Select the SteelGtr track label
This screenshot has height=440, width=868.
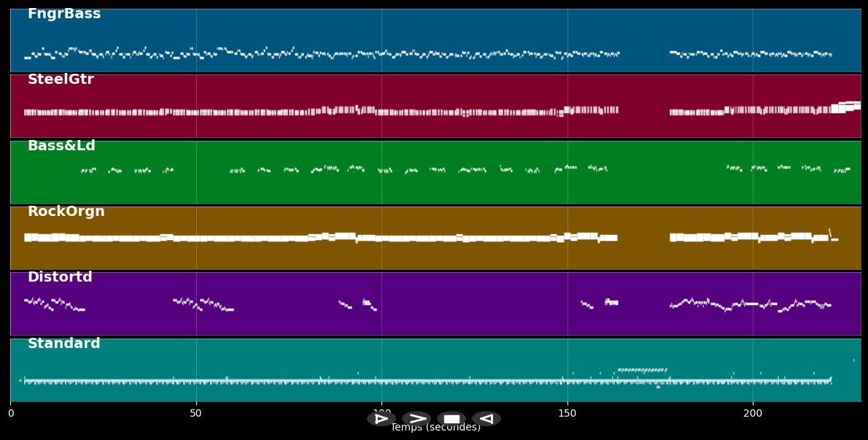pyautogui.click(x=61, y=80)
